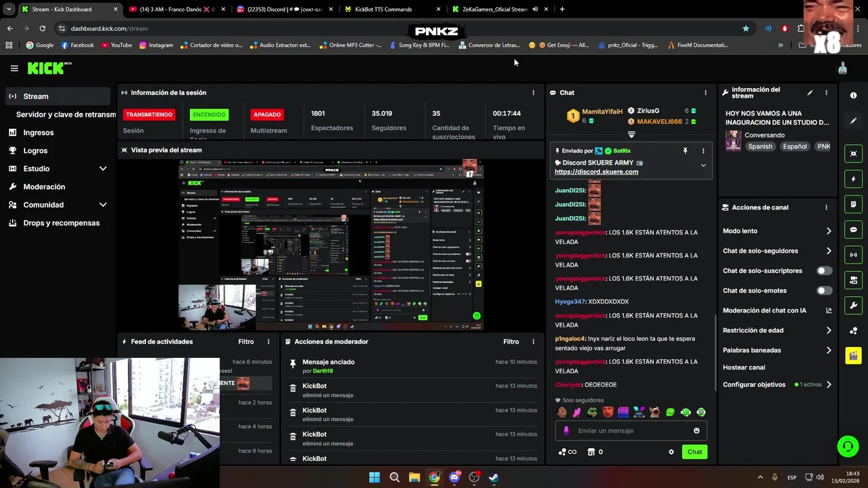Open Configurar objetivos arrow

tap(829, 384)
